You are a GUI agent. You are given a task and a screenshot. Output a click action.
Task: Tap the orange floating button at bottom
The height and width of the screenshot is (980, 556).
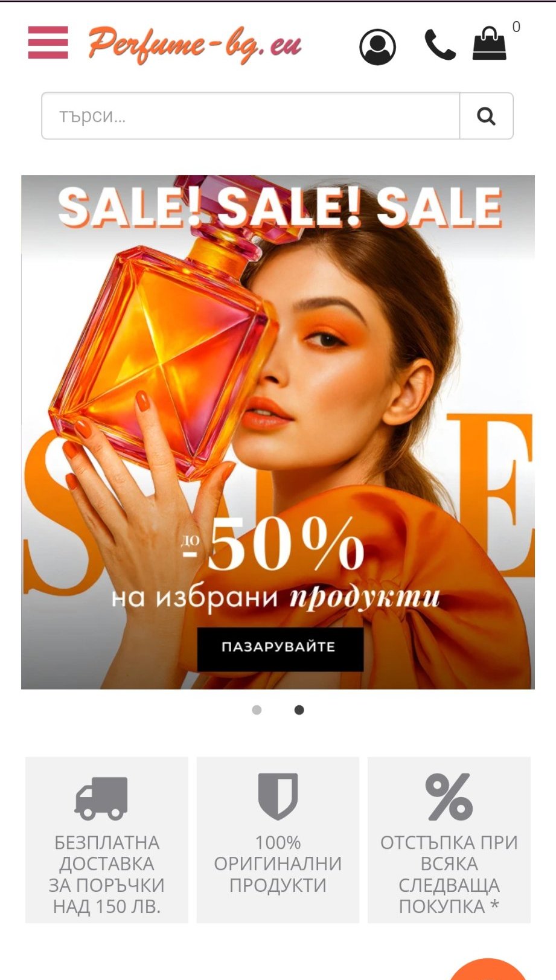488,970
